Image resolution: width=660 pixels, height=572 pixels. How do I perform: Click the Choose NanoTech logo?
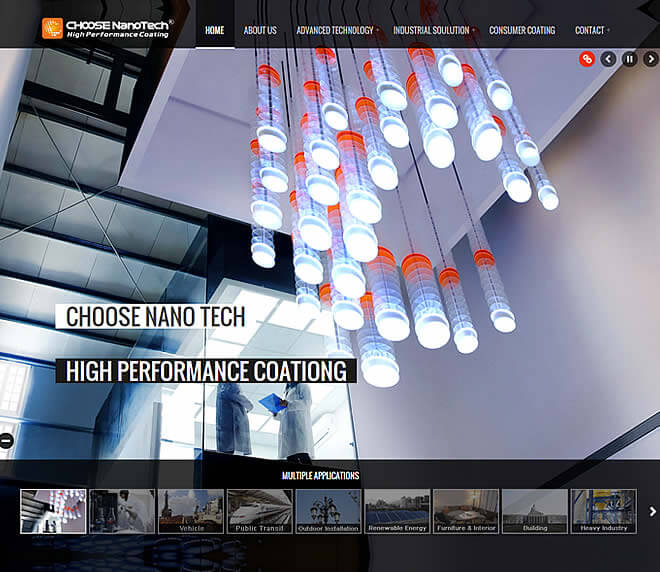[108, 29]
